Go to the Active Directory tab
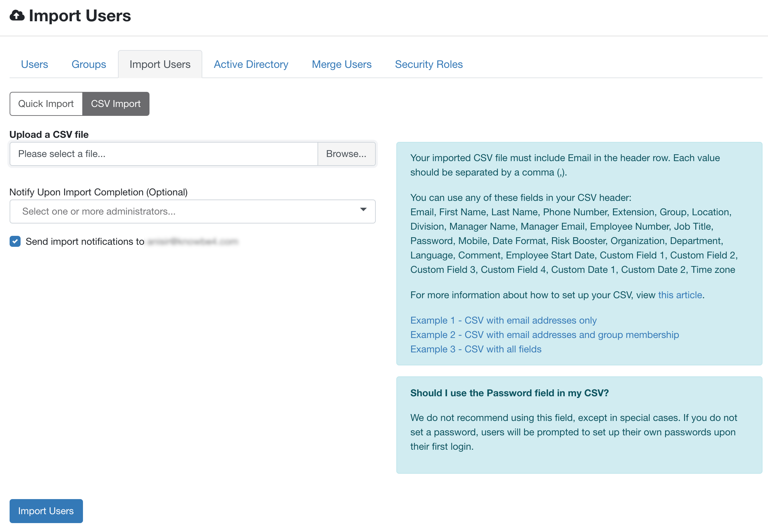The width and height of the screenshot is (768, 532). pos(251,64)
